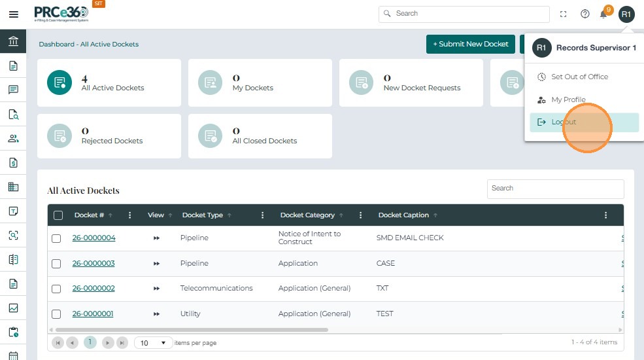
Task: Choose Set Out of Office option
Action: coord(579,77)
